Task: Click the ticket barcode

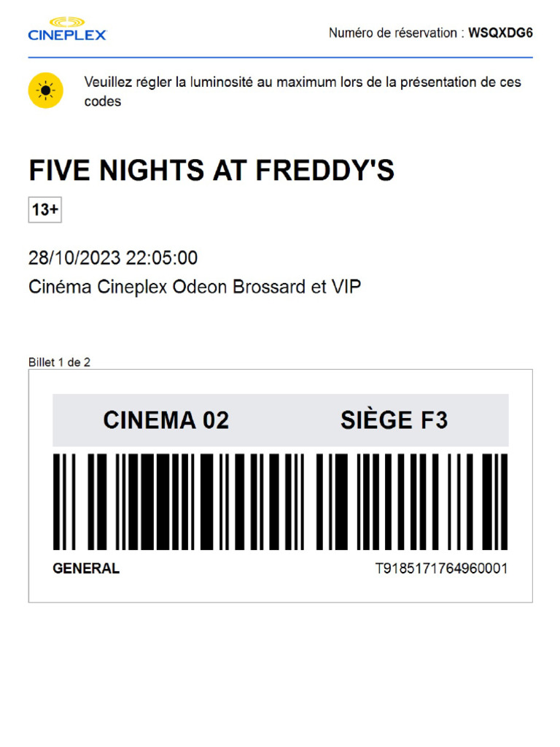Action: 281,502
